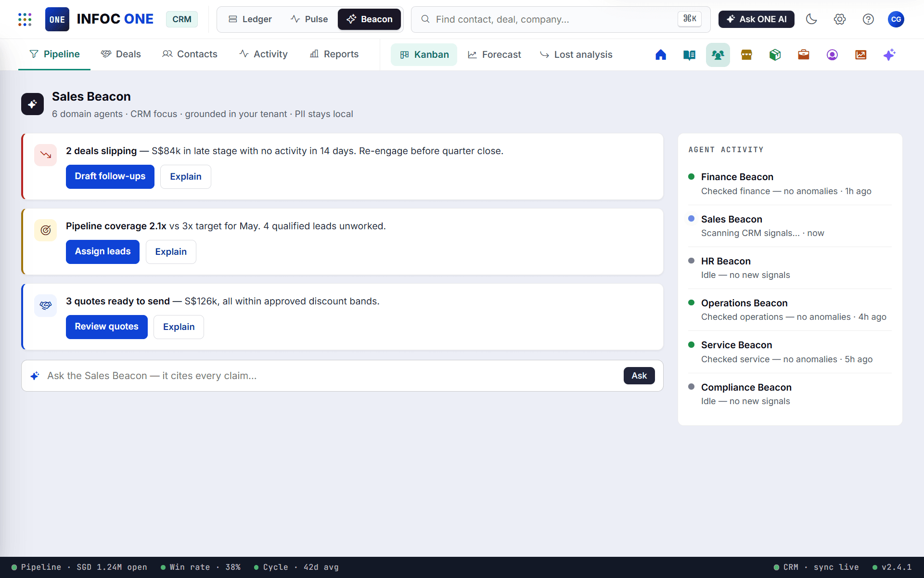Viewport: 924px width, 578px height.
Task: Switch to the Contacts tab
Action: pyautogui.click(x=190, y=54)
